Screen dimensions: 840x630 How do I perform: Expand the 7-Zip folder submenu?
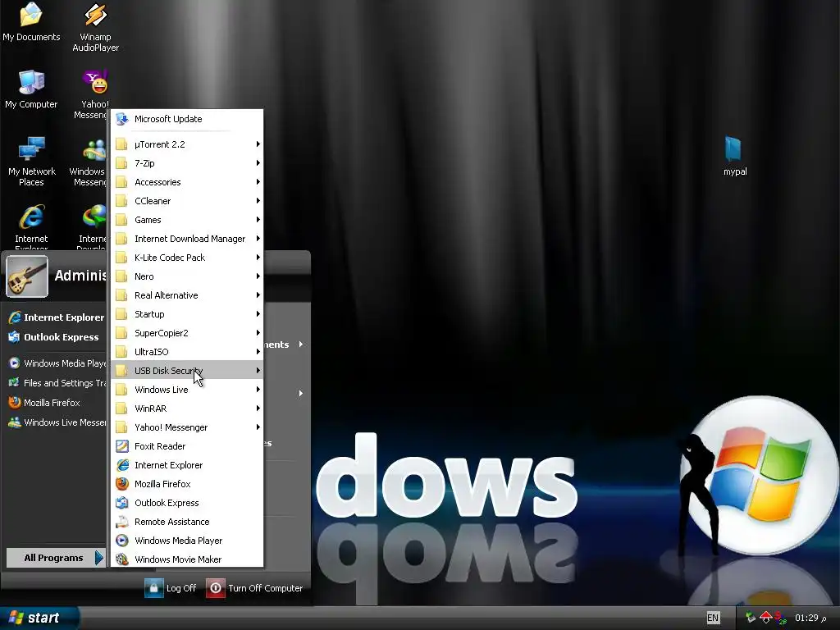[x=187, y=163]
